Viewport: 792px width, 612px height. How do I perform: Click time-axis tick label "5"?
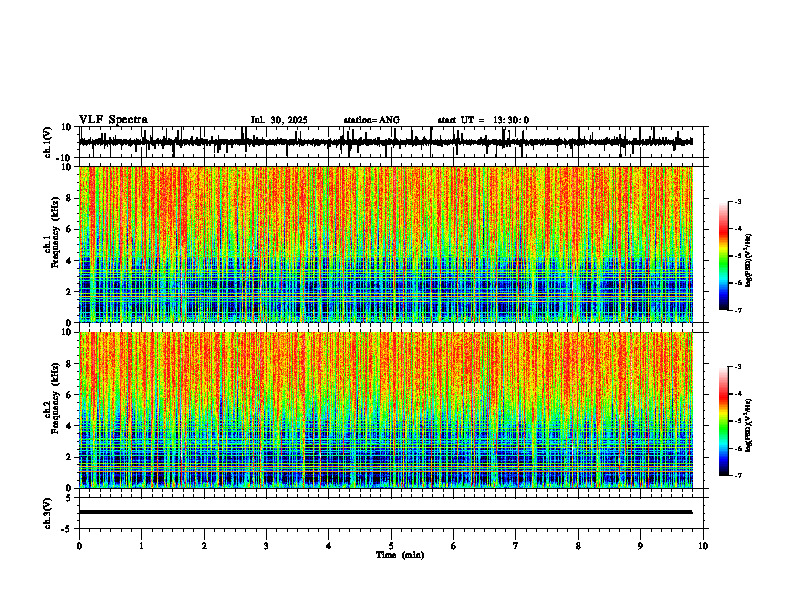click(x=391, y=546)
